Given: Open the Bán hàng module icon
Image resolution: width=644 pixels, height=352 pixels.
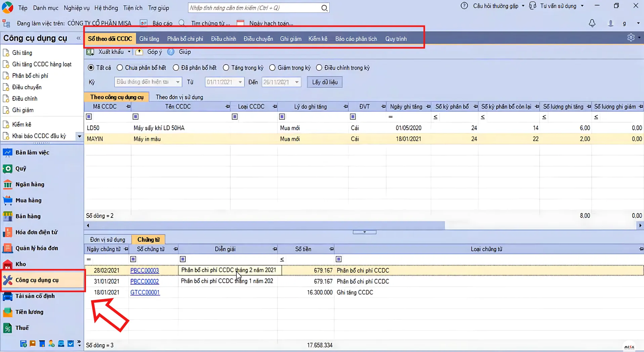Looking at the screenshot, I should click(7, 216).
